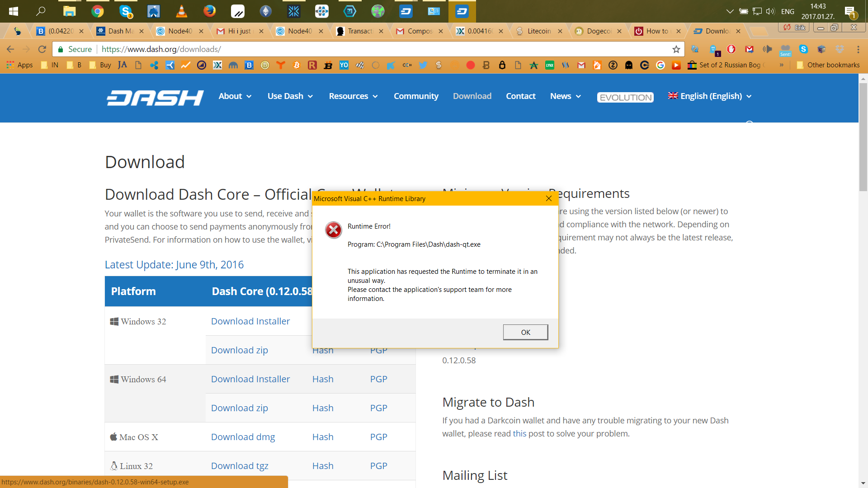The width and height of the screenshot is (868, 488).
Task: Open File Explorer from the taskbar
Action: (69, 11)
